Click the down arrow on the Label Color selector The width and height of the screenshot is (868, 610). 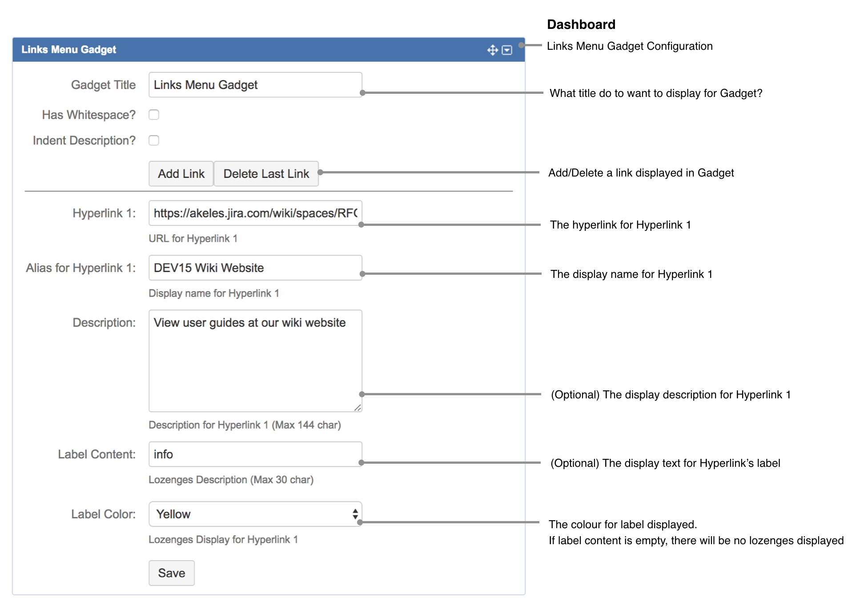click(354, 517)
